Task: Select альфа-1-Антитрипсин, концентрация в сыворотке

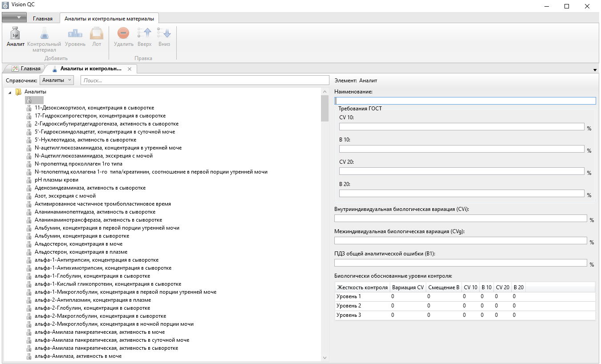Action: pos(97,260)
